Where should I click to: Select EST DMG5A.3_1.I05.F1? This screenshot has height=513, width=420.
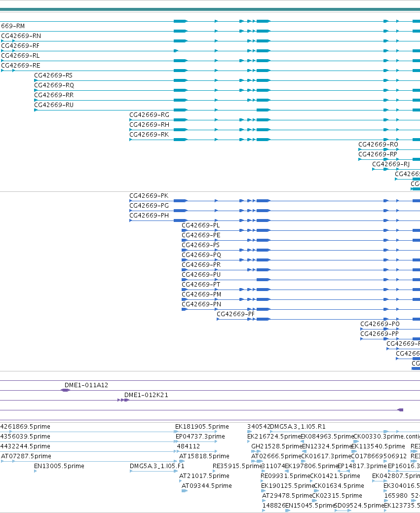[x=157, y=466]
